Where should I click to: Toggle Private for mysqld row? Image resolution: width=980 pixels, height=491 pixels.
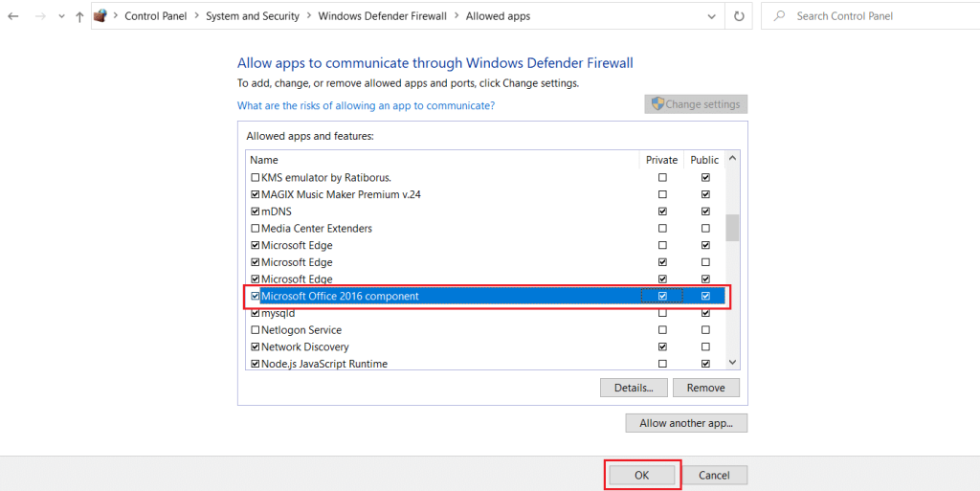(x=662, y=313)
